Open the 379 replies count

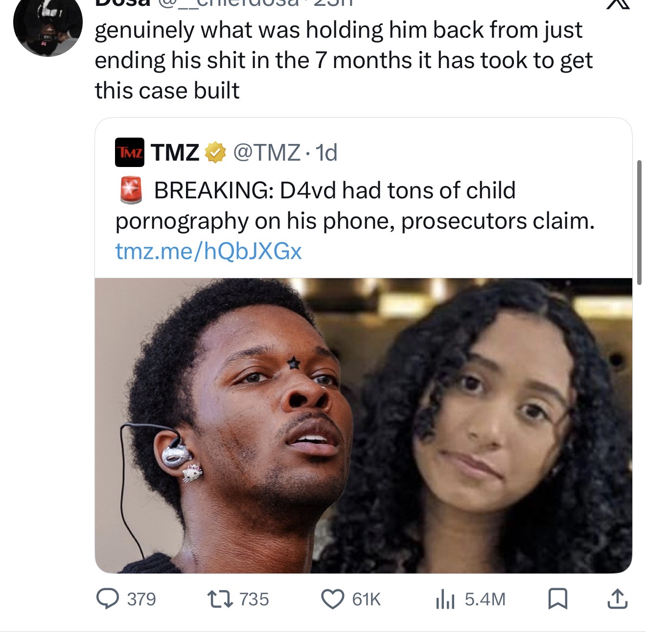click(141, 599)
